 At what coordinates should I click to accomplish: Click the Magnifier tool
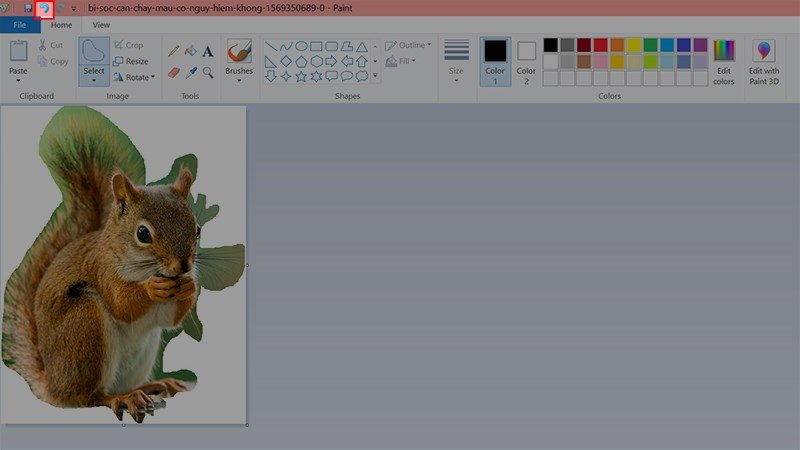(208, 72)
